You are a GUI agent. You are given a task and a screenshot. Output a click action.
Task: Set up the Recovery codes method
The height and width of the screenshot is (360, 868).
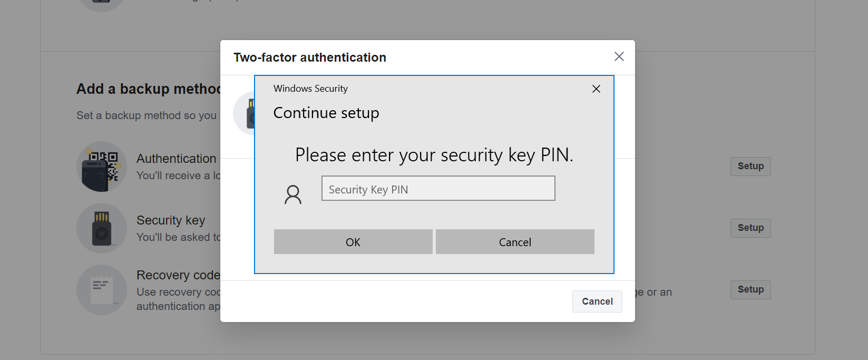point(750,289)
